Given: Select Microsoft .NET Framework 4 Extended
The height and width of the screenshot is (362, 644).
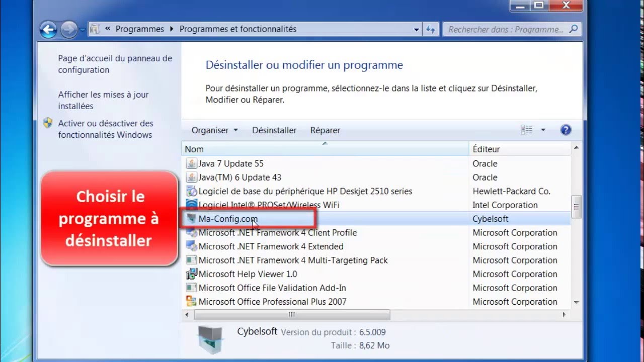Looking at the screenshot, I should (271, 246).
